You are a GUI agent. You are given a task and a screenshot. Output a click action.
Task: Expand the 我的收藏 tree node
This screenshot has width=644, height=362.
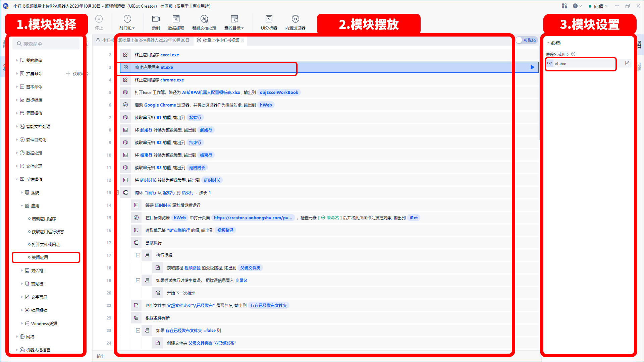click(17, 60)
